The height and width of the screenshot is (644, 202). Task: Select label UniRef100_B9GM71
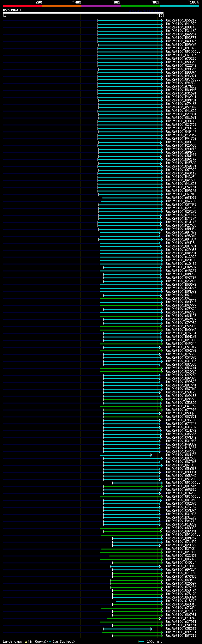(181, 76)
